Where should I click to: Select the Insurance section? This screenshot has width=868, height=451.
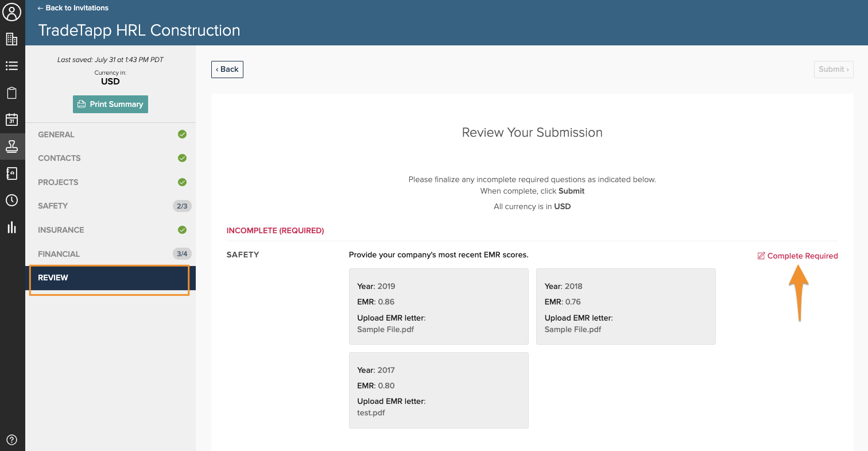tap(61, 230)
